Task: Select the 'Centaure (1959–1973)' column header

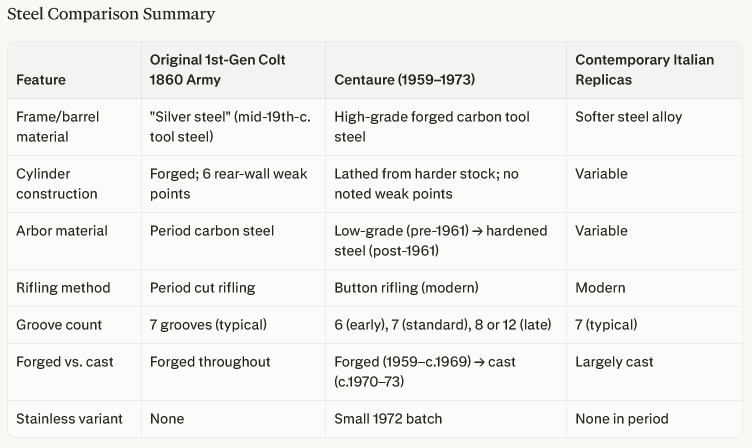Action: 404,80
